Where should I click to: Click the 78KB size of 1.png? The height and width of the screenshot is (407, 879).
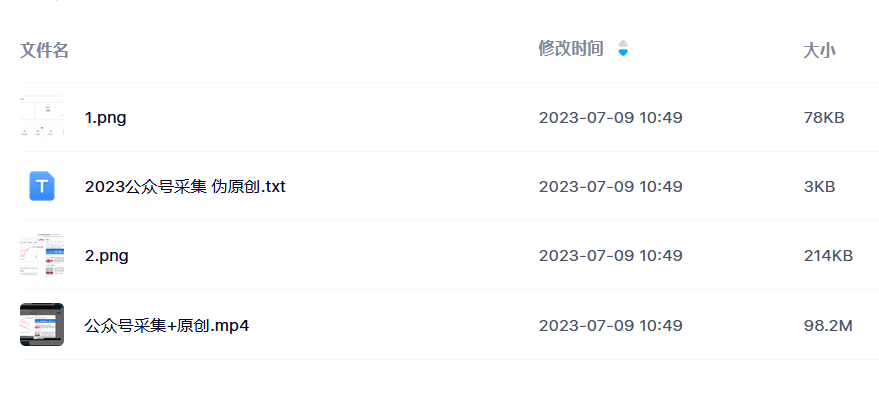click(824, 118)
